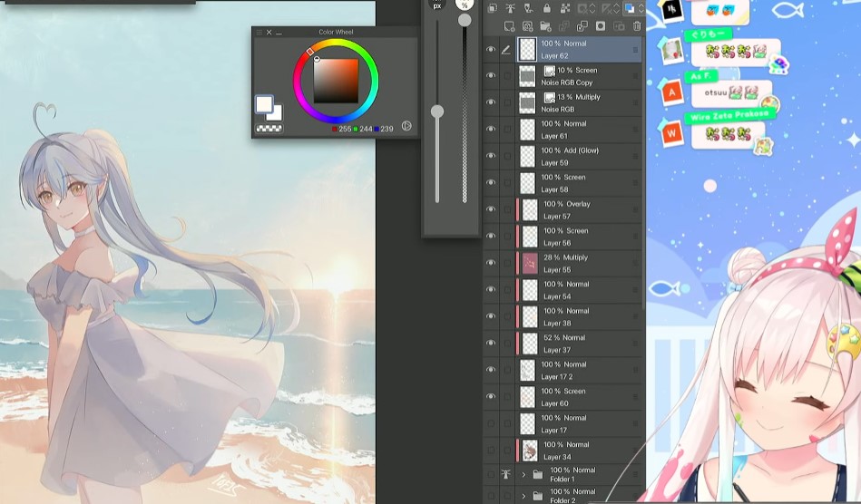The image size is (861, 504).
Task: Hide Layer 62 using eye icon
Action: point(491,49)
